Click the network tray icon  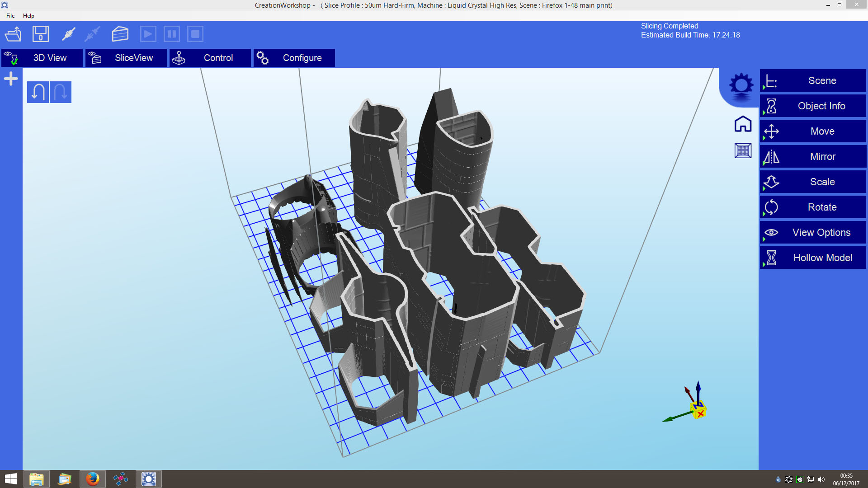click(x=811, y=479)
